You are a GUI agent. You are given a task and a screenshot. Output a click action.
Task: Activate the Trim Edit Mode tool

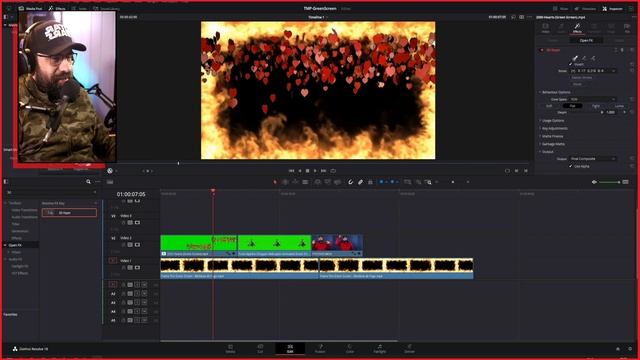(x=285, y=182)
